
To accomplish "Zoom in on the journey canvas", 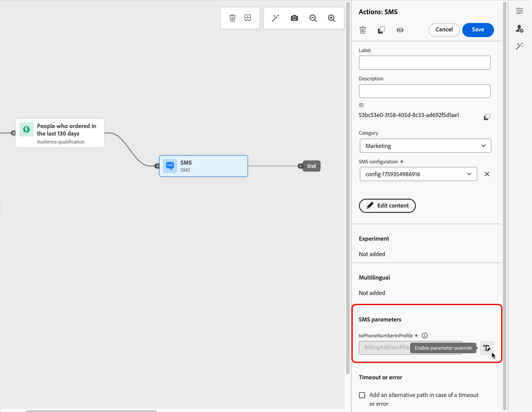I will point(332,18).
